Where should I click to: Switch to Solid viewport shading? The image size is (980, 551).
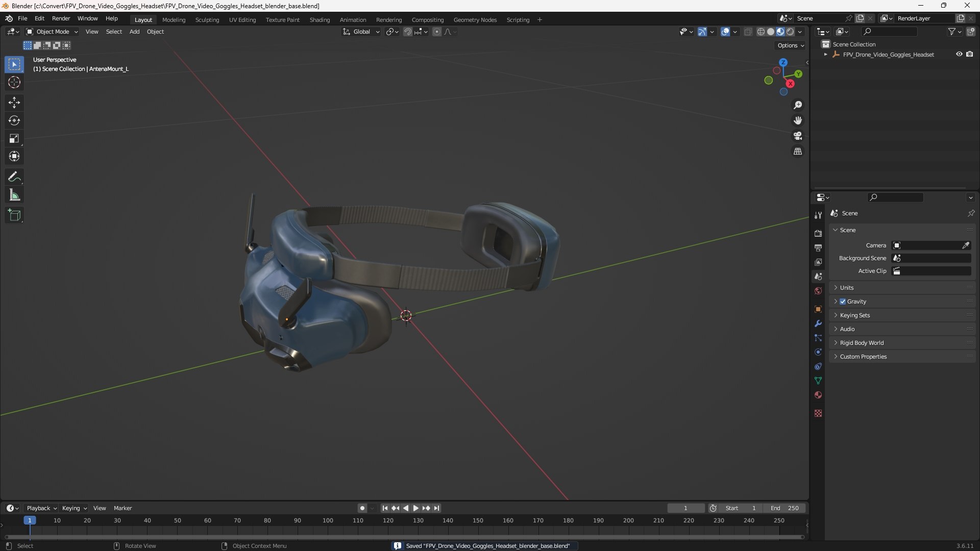point(771,32)
